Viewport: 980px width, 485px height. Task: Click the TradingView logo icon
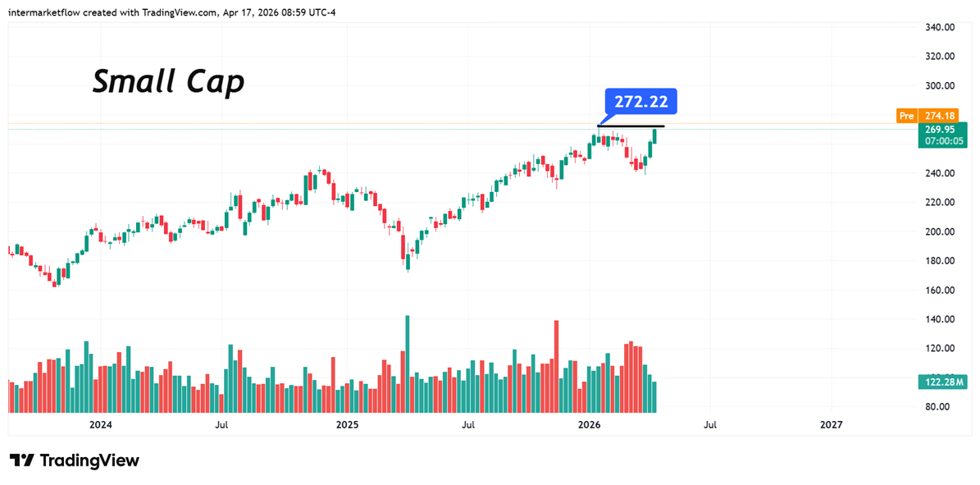[x=21, y=460]
